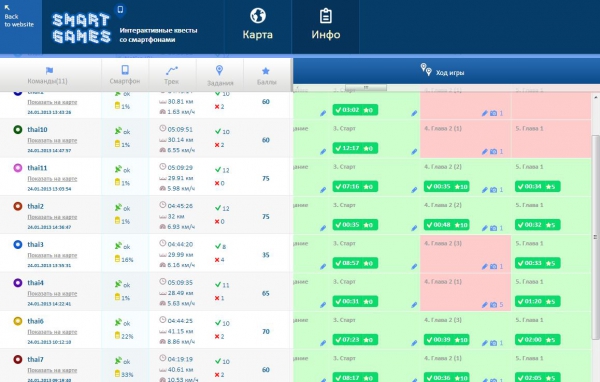Show thai3 on the map
This screenshot has width=600, height=382.
point(52,255)
